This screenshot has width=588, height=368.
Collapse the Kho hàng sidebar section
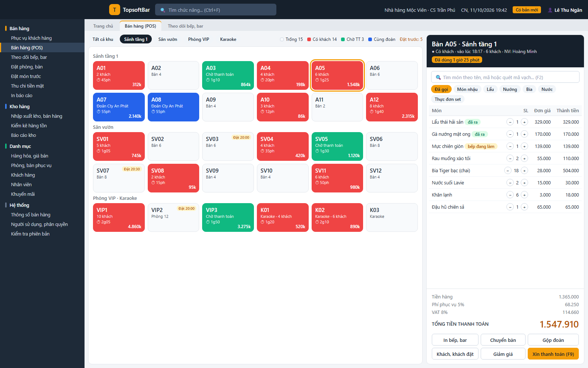click(19, 106)
